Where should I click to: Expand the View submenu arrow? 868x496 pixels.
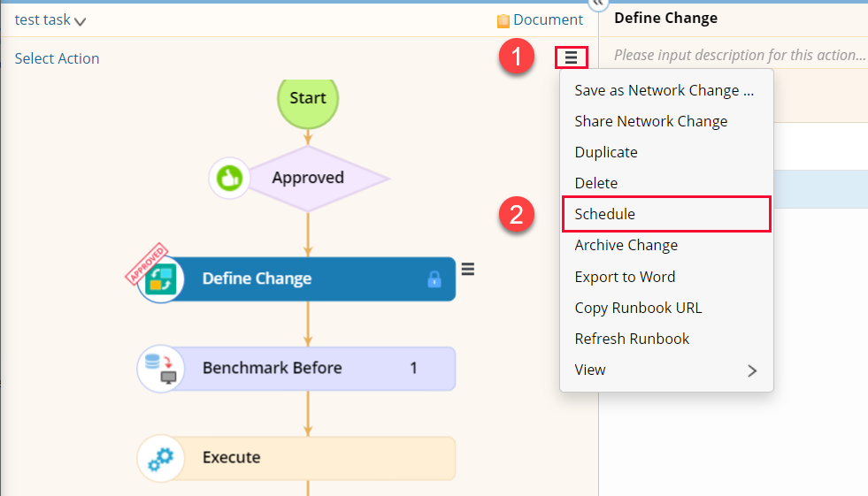[752, 370]
